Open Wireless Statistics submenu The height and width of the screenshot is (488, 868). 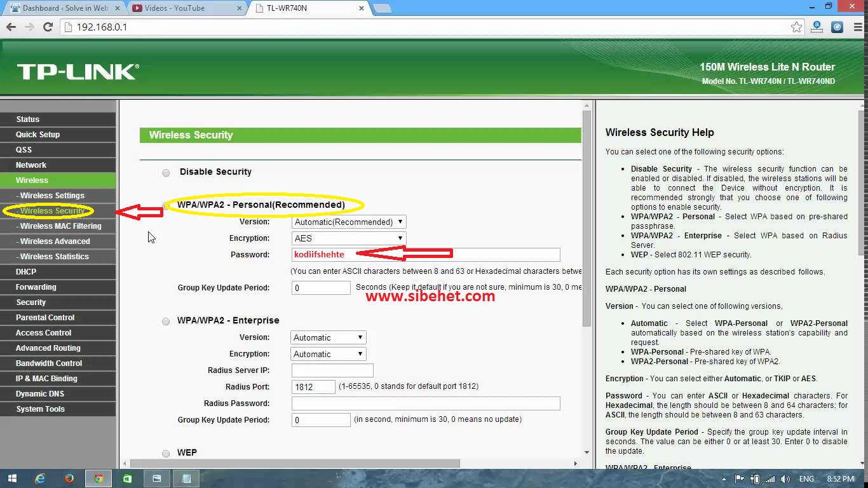click(x=58, y=257)
